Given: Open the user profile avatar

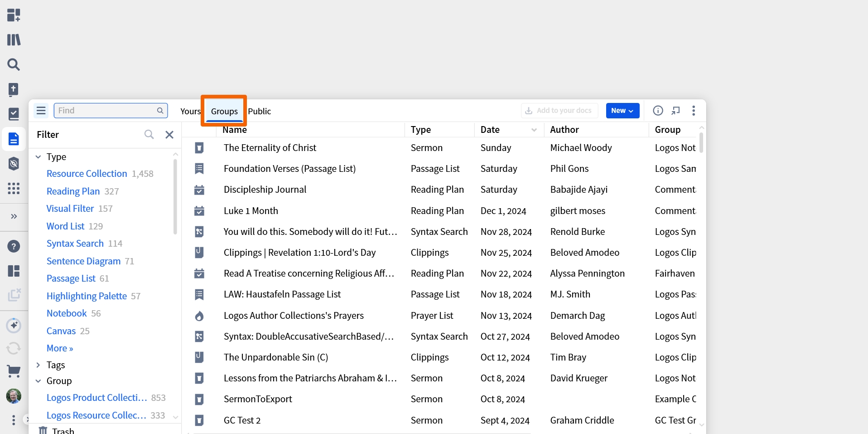Looking at the screenshot, I should click(x=14, y=396).
